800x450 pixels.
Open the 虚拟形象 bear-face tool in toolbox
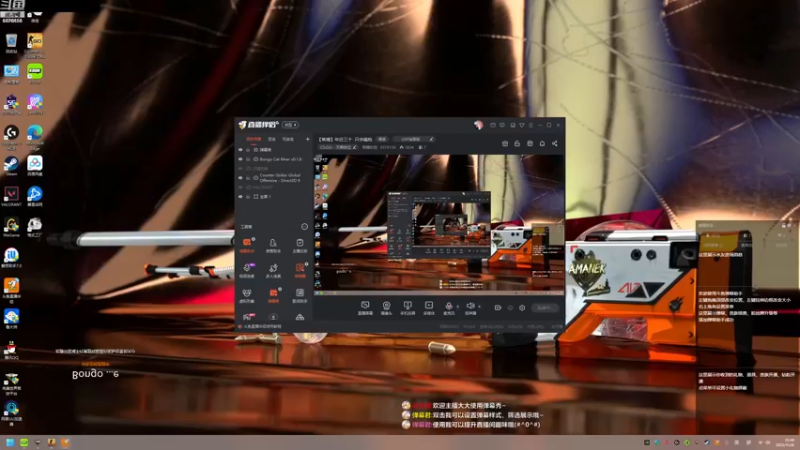tap(247, 295)
